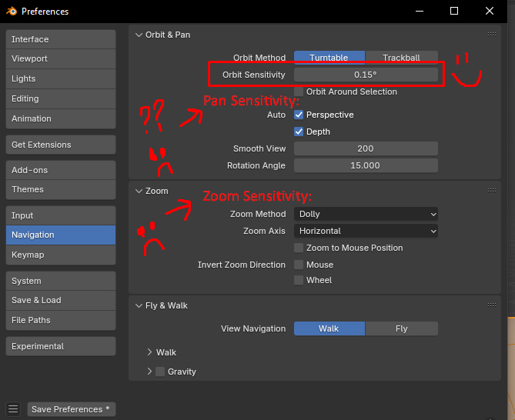
Task: Open the Experimental tab
Action: coord(61,346)
